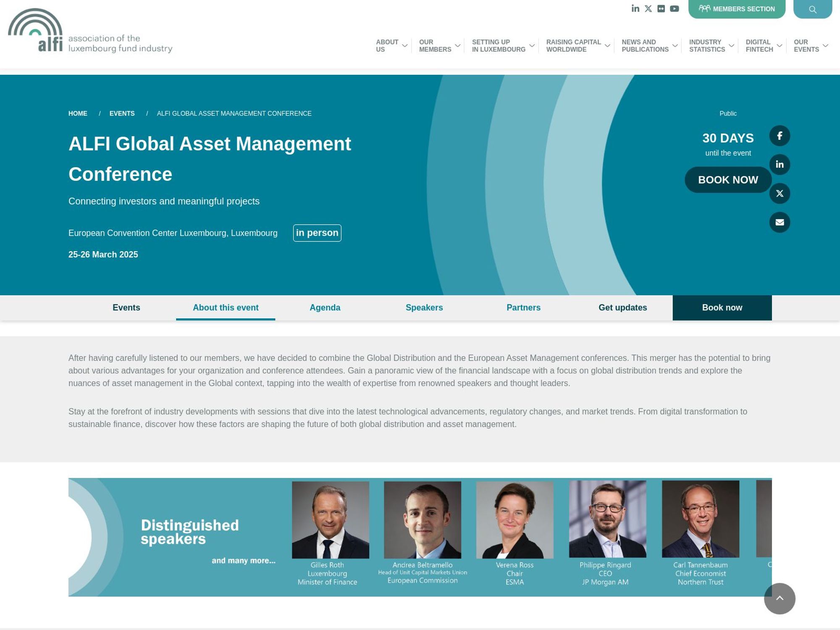Open ALFI X profile from header

tap(648, 8)
